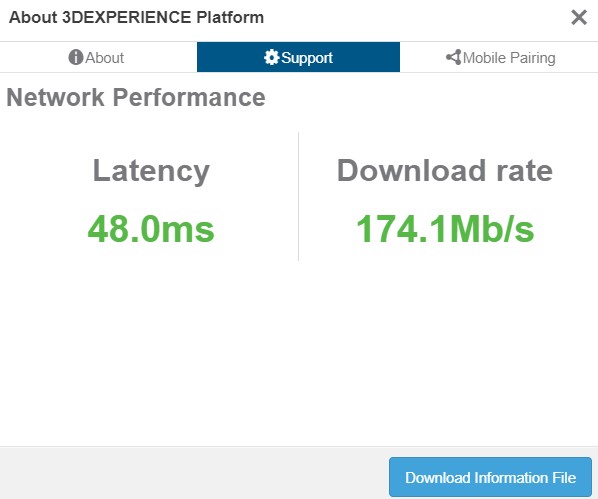Click the word About in the first tab
Image resolution: width=598 pixels, height=499 pixels.
click(104, 58)
